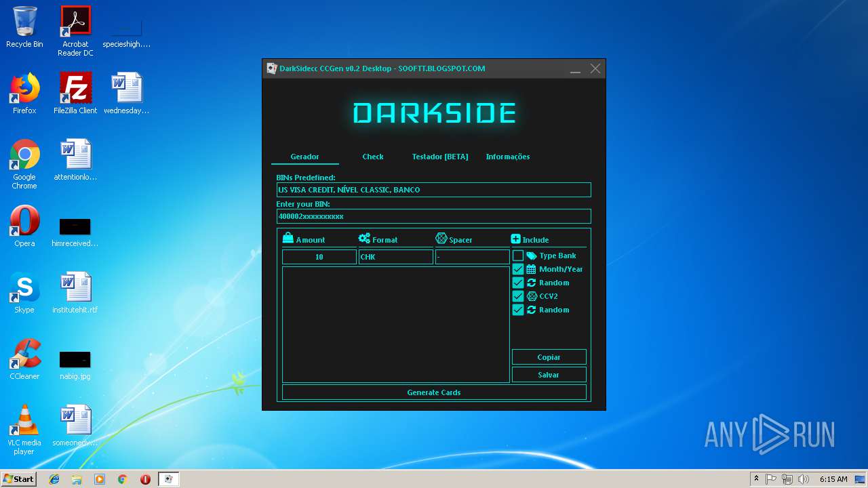The width and height of the screenshot is (868, 488).
Task: Click the Amount bag icon
Action: click(x=288, y=239)
